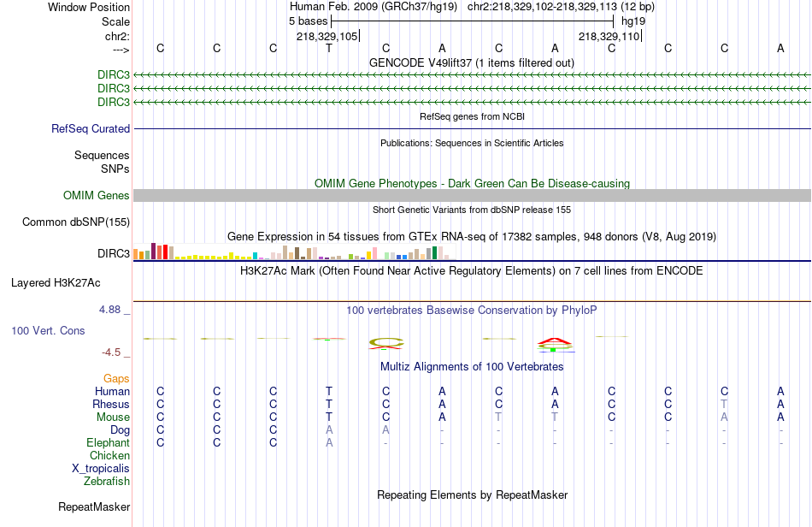Image resolution: width=812 pixels, height=527 pixels.
Task: Click Short Genetic Variants from dbSNP title
Action: point(472,210)
